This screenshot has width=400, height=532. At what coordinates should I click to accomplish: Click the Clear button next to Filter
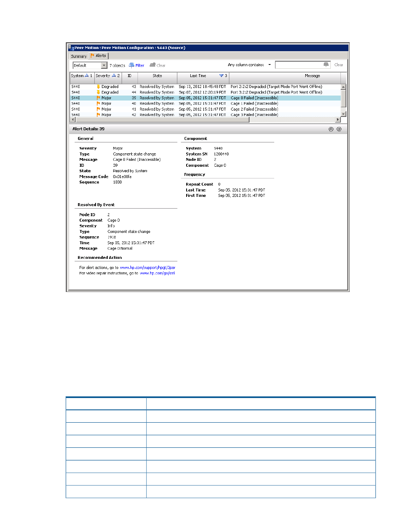[158, 65]
